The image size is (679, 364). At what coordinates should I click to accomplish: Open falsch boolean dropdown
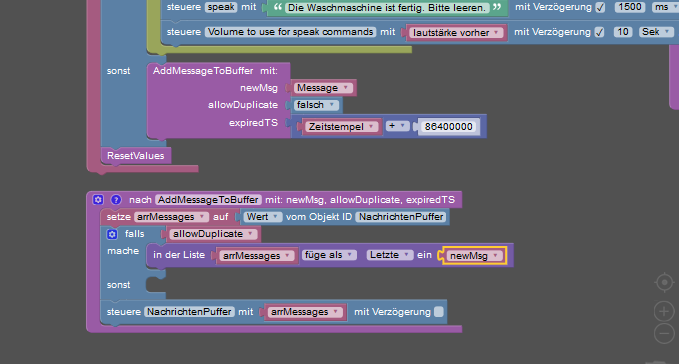click(316, 105)
